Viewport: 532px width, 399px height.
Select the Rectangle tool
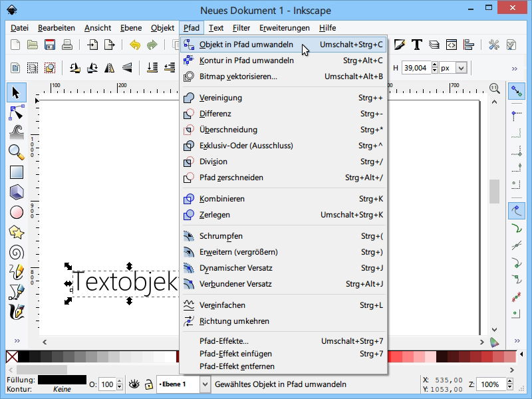16,172
